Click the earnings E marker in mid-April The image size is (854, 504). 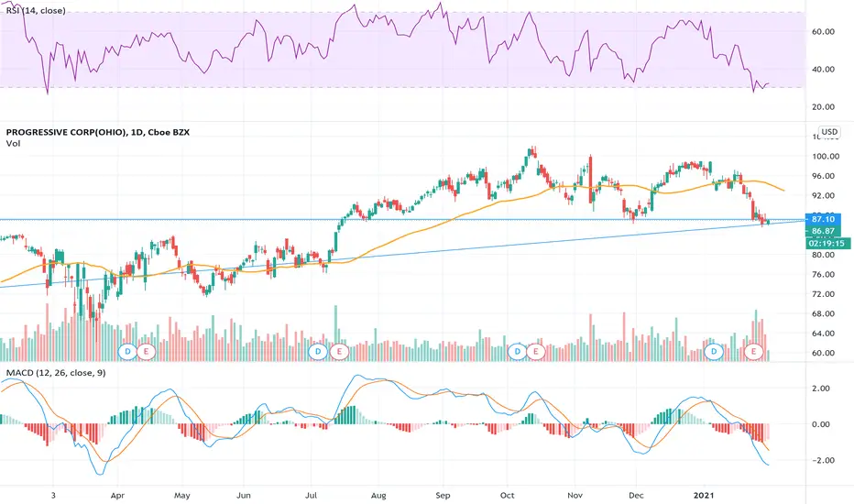click(x=146, y=352)
